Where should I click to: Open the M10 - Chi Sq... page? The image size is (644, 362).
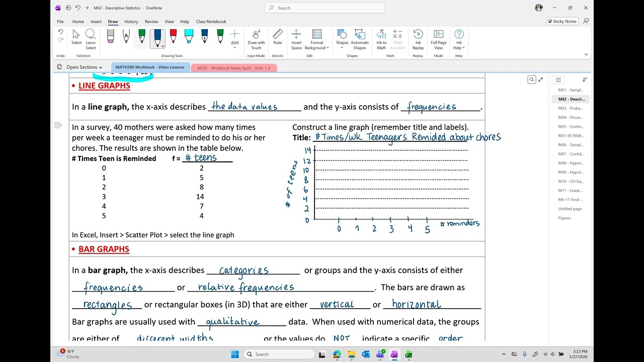click(571, 182)
